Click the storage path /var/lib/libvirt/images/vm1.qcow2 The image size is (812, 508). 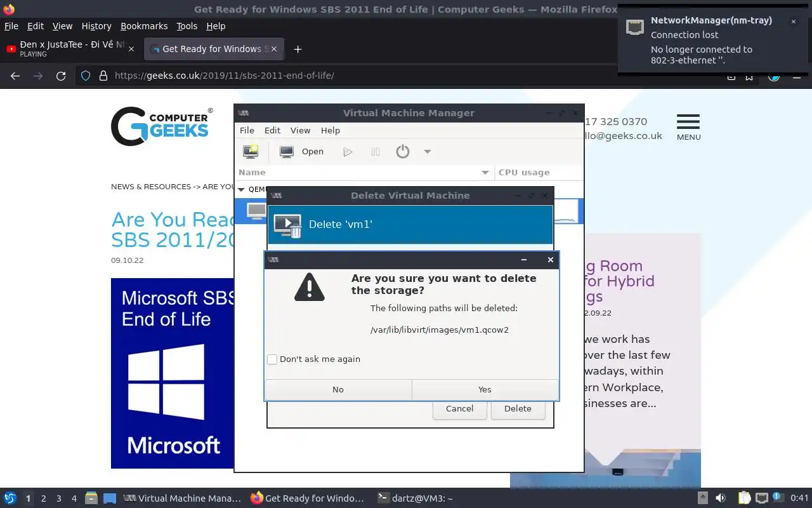click(440, 330)
